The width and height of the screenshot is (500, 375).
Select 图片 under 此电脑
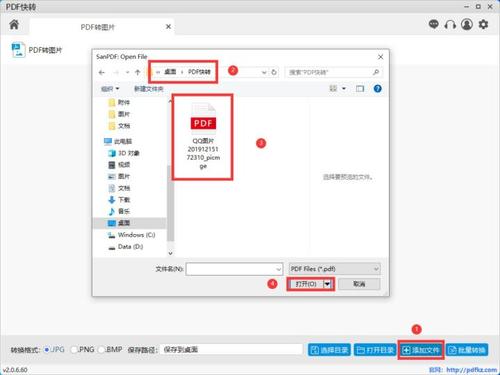119,176
